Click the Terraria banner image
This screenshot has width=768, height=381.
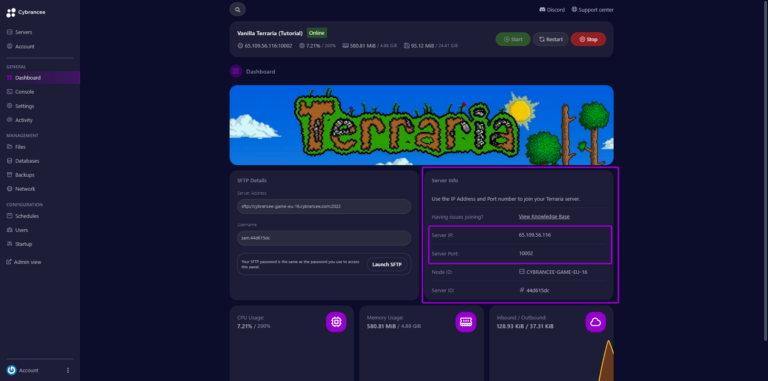[421, 125]
